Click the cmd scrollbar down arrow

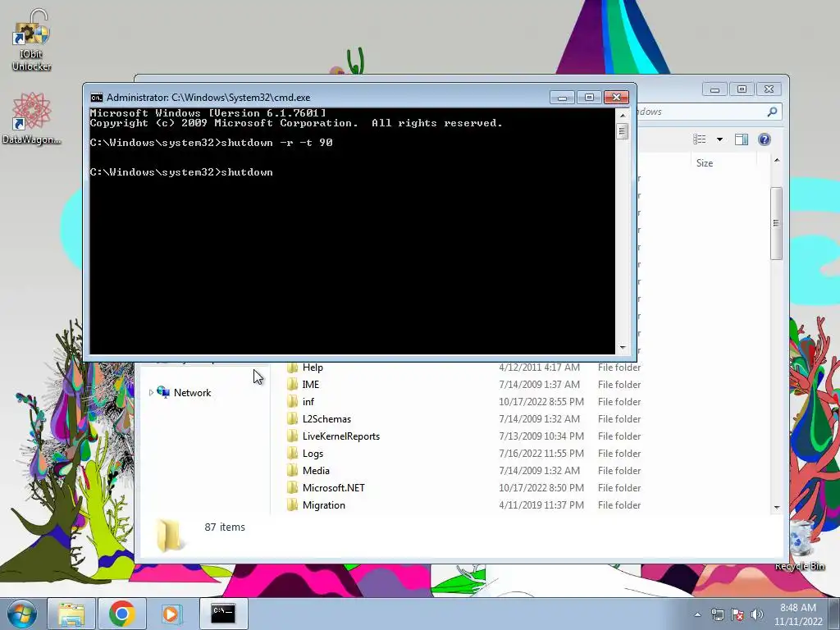623,348
